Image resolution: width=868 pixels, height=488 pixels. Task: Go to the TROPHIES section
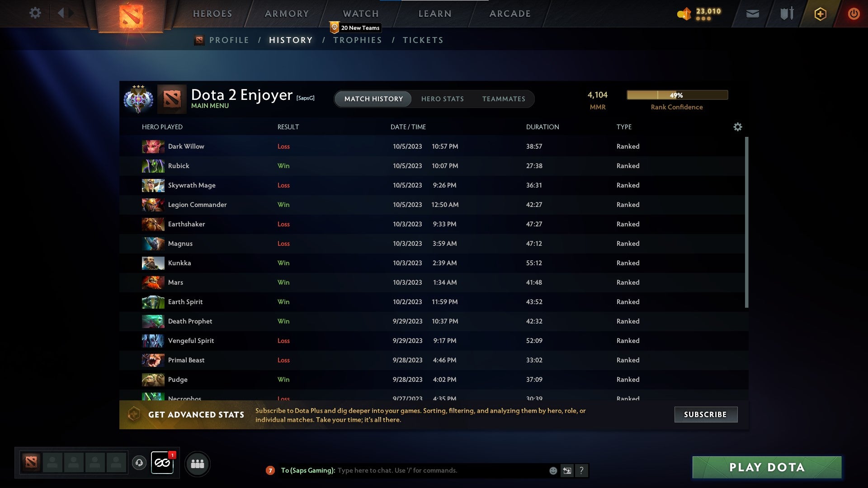tap(357, 40)
